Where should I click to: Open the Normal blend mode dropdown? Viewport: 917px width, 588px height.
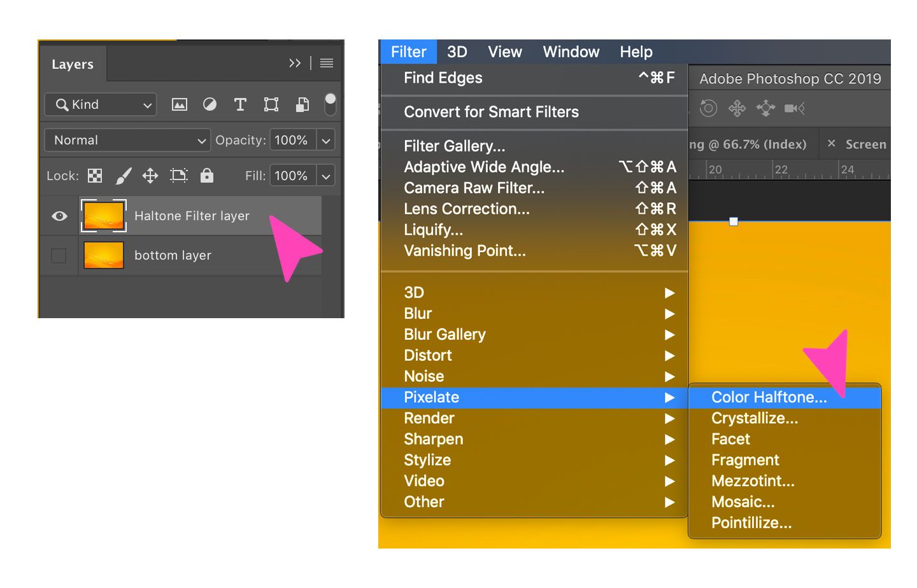click(x=127, y=140)
